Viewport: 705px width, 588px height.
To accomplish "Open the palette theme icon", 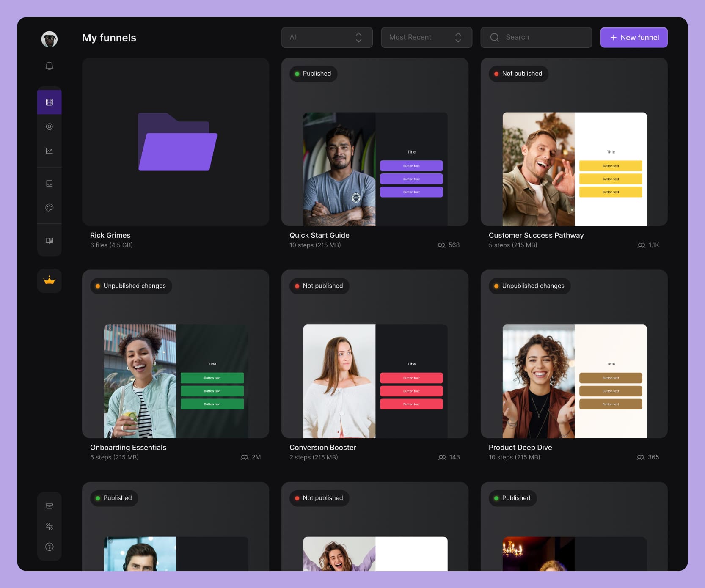I will click(x=50, y=208).
